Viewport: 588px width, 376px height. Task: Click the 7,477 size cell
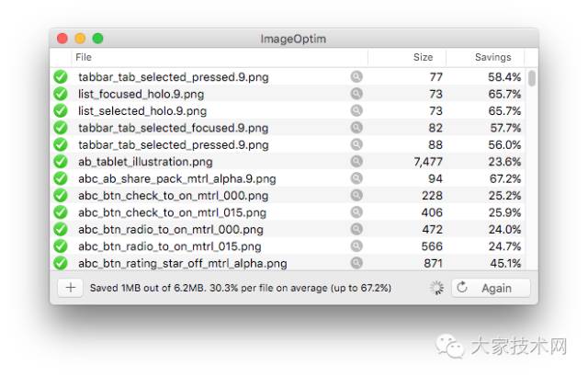[x=428, y=162]
